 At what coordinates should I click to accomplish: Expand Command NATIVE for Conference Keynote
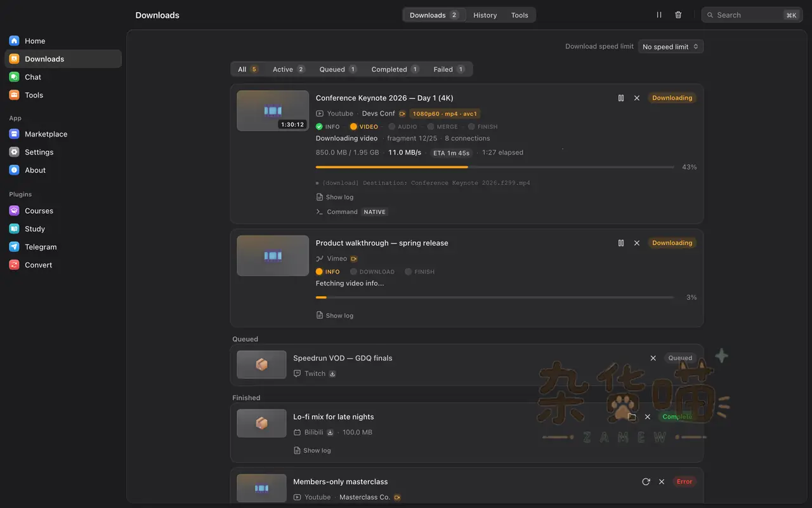pos(351,212)
